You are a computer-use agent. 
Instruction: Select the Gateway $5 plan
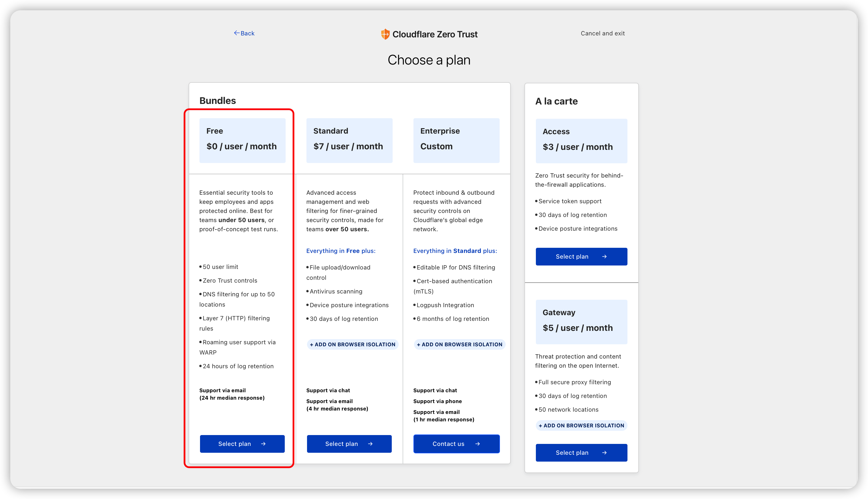(x=581, y=453)
